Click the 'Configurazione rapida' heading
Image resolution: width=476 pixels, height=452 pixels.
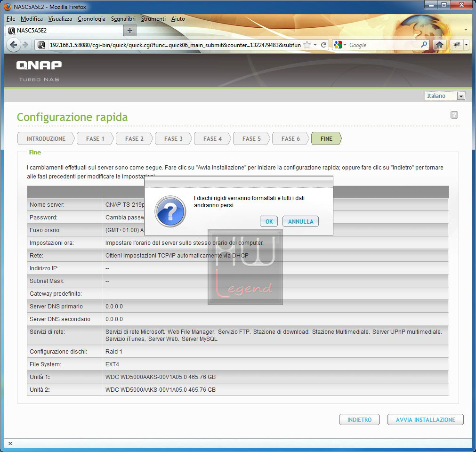coord(72,117)
